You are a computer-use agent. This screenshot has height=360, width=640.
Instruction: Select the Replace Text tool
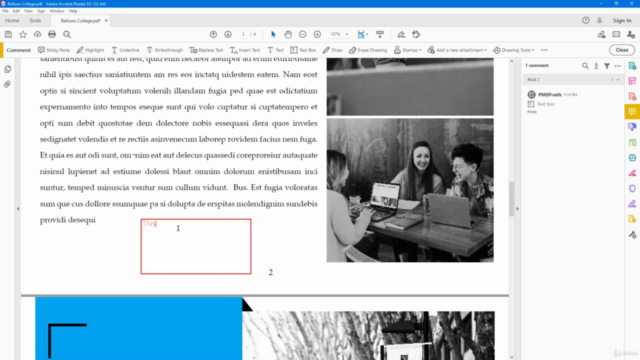206,50
